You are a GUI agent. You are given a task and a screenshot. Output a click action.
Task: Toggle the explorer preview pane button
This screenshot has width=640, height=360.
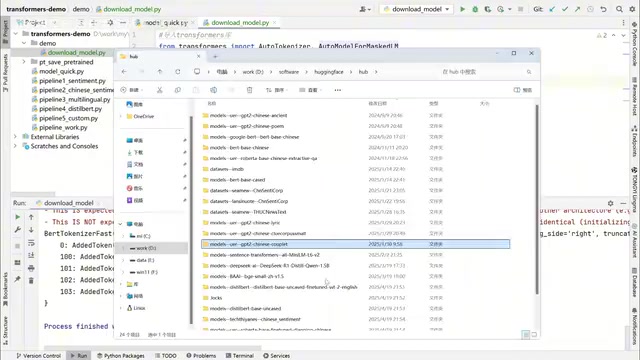[522, 90]
